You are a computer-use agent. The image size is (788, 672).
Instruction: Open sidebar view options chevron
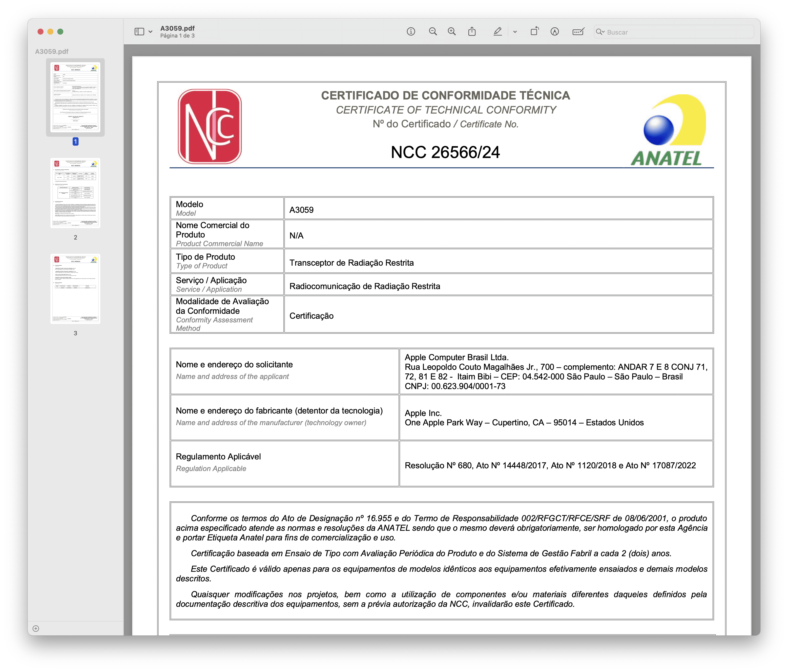coord(151,32)
